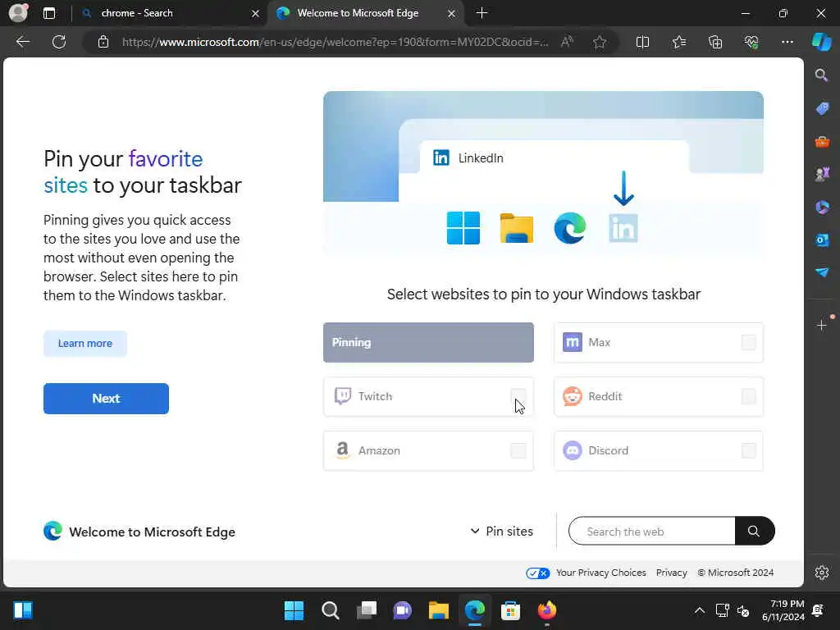The height and width of the screenshot is (630, 840).
Task: Check the Twitch website checkbox
Action: coord(518,396)
